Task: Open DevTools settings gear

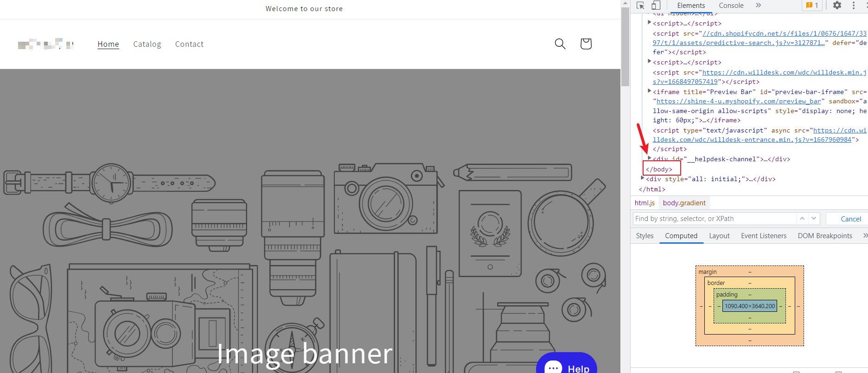Action: click(x=837, y=6)
